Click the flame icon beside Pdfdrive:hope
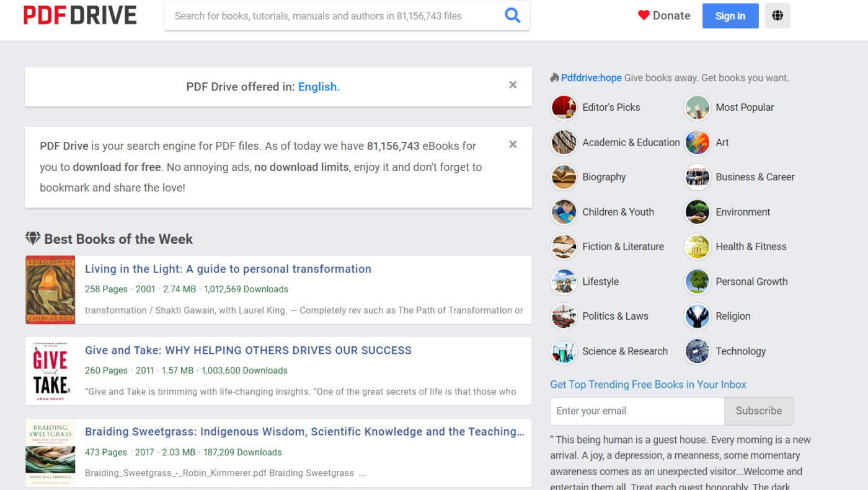This screenshot has height=490, width=868. point(554,78)
